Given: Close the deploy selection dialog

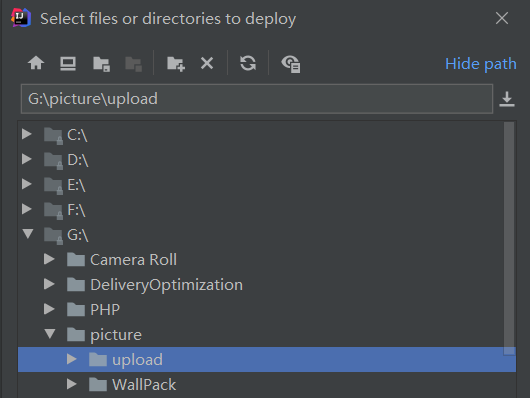Looking at the screenshot, I should [502, 18].
